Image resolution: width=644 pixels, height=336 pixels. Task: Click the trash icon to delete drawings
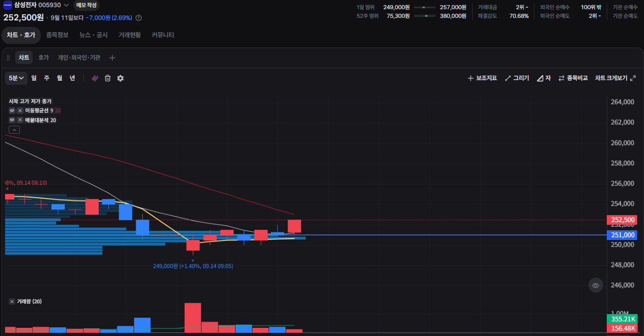[108, 78]
